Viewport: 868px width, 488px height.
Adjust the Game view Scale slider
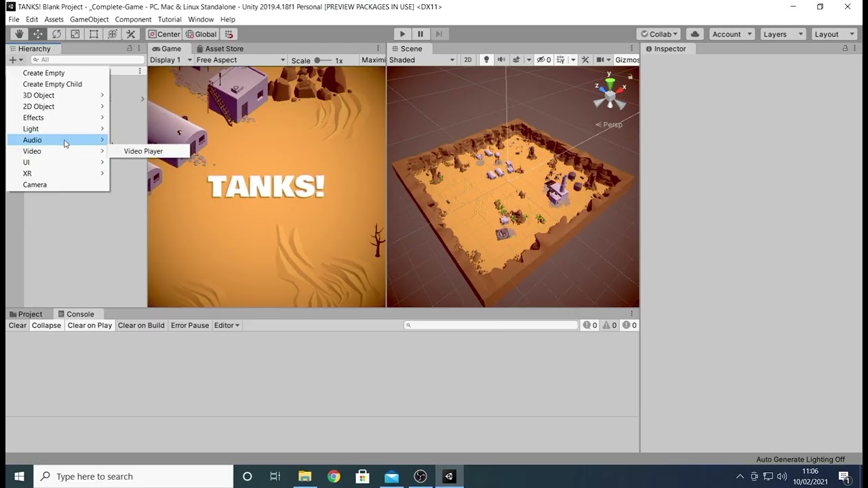pos(322,60)
